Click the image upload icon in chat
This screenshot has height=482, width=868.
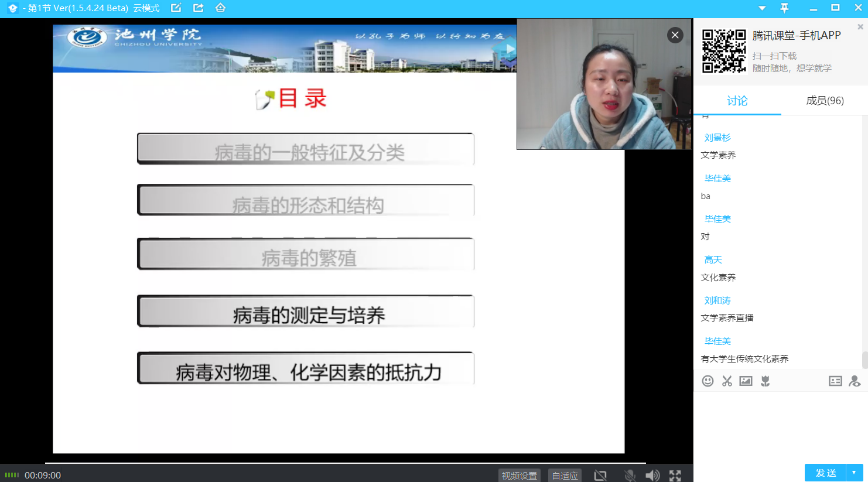pos(746,381)
